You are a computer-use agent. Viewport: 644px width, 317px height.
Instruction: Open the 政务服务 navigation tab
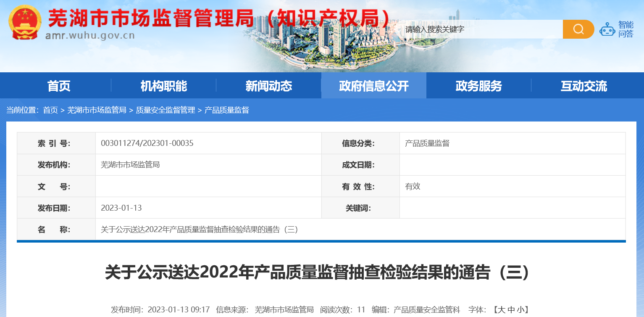point(479,86)
